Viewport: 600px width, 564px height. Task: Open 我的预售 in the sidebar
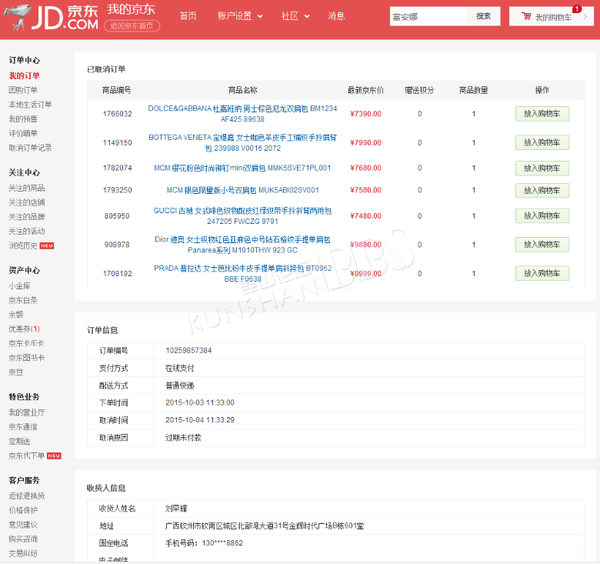[23, 119]
